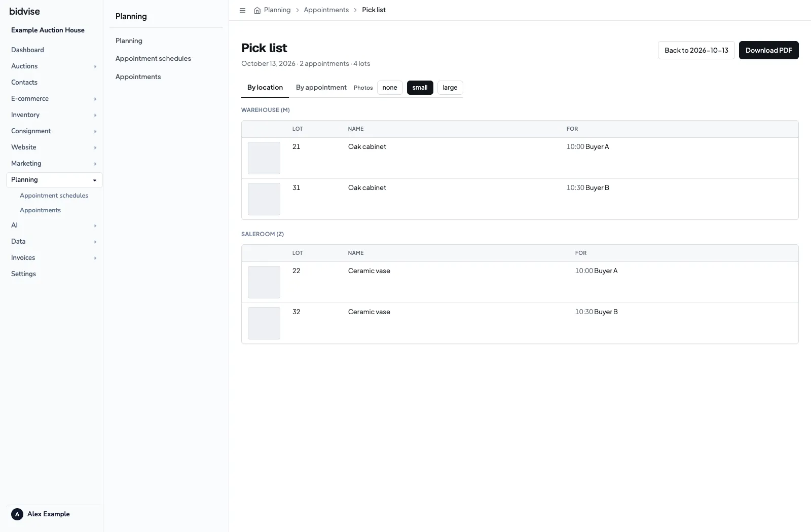Expand the Invoices menu arrow
The width and height of the screenshot is (811, 532).
click(95, 258)
